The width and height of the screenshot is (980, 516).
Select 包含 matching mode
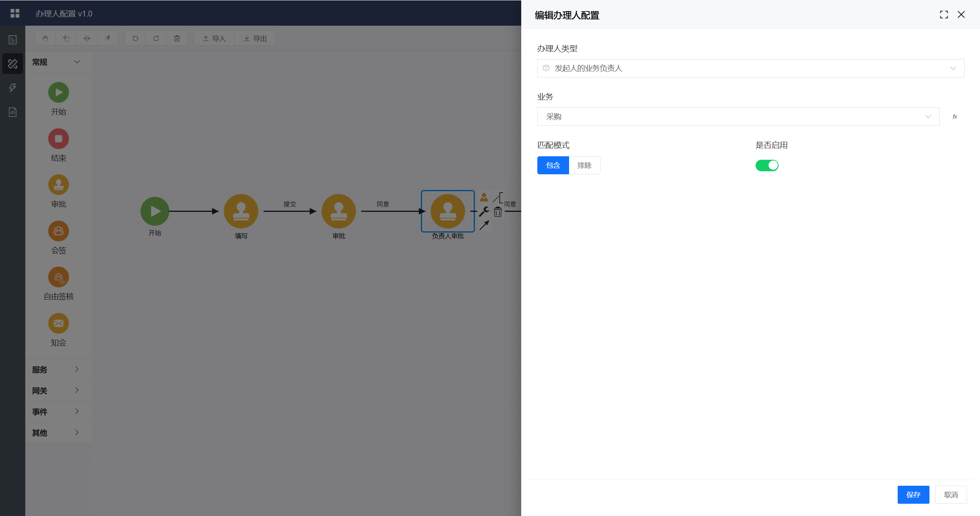click(553, 165)
